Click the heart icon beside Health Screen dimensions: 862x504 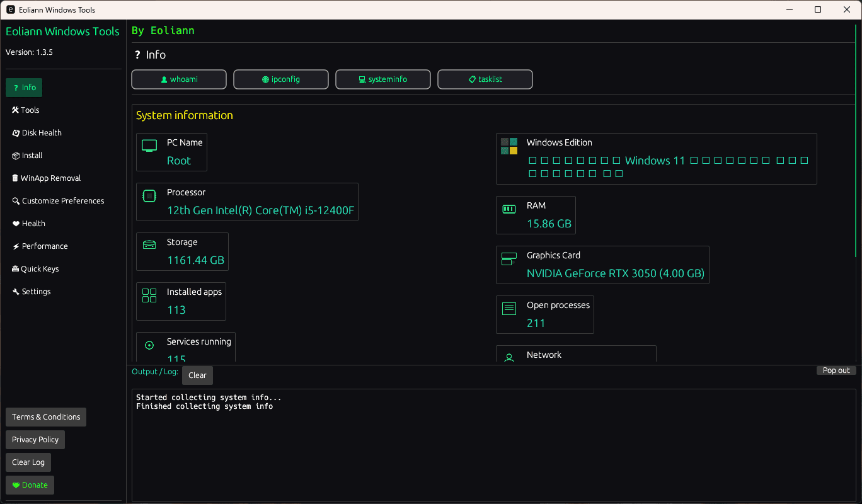(16, 224)
